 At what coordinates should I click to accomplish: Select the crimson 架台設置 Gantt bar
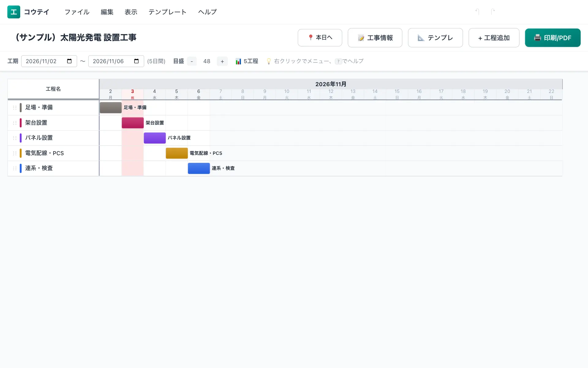click(x=133, y=123)
